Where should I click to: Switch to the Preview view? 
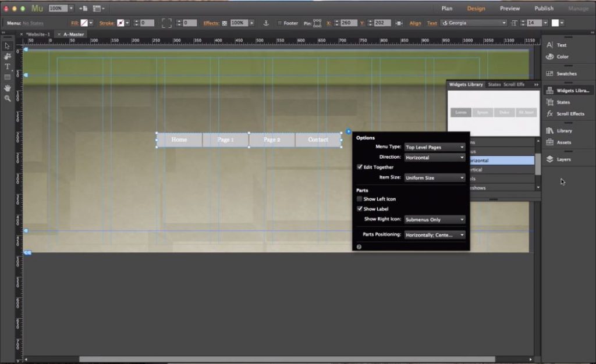[510, 8]
